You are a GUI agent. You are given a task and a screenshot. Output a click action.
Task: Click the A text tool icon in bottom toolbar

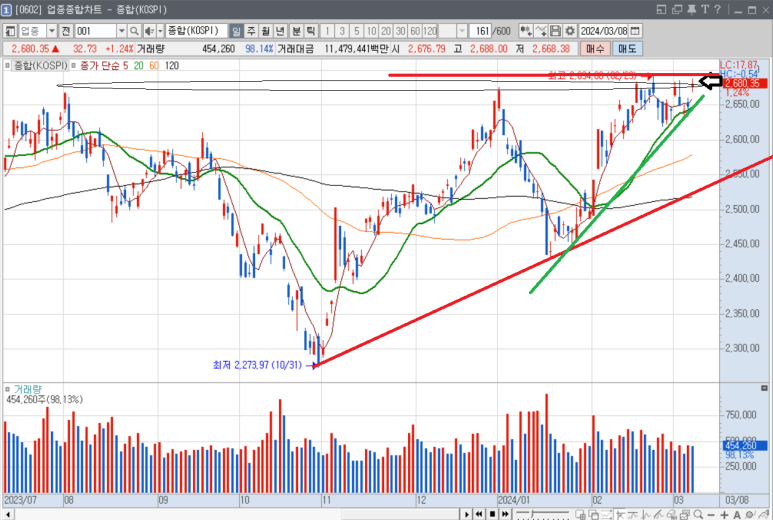[737, 514]
